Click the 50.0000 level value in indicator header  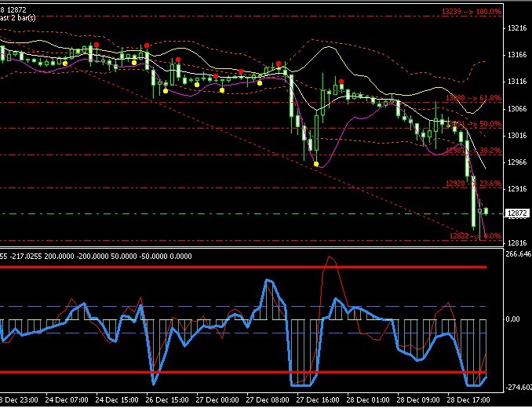[x=124, y=257]
